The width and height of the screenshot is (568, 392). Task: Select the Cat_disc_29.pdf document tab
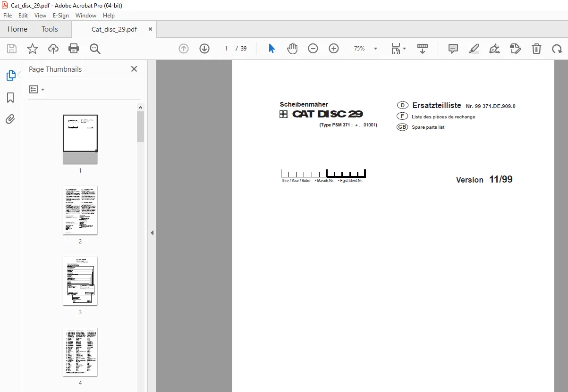click(x=114, y=29)
